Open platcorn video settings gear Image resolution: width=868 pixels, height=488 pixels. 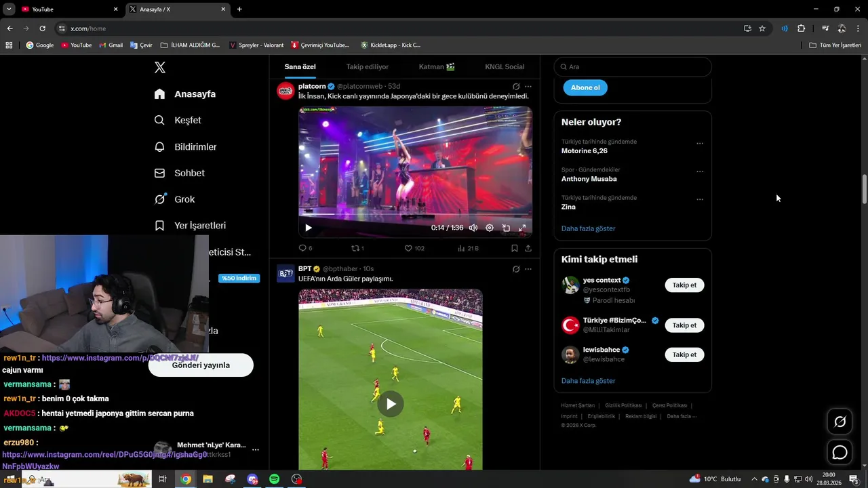pos(490,228)
